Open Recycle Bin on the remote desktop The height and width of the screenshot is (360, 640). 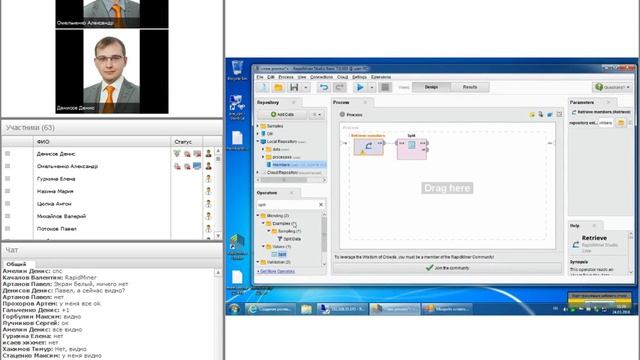pos(237,70)
